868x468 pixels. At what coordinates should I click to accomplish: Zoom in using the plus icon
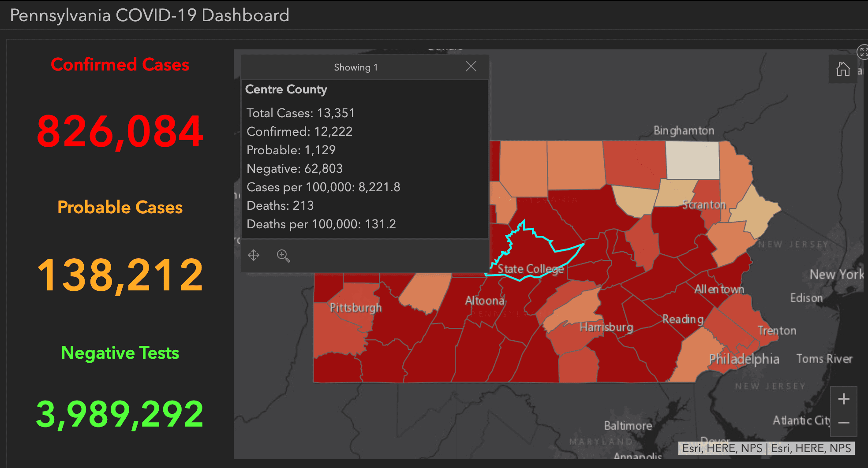(x=843, y=398)
